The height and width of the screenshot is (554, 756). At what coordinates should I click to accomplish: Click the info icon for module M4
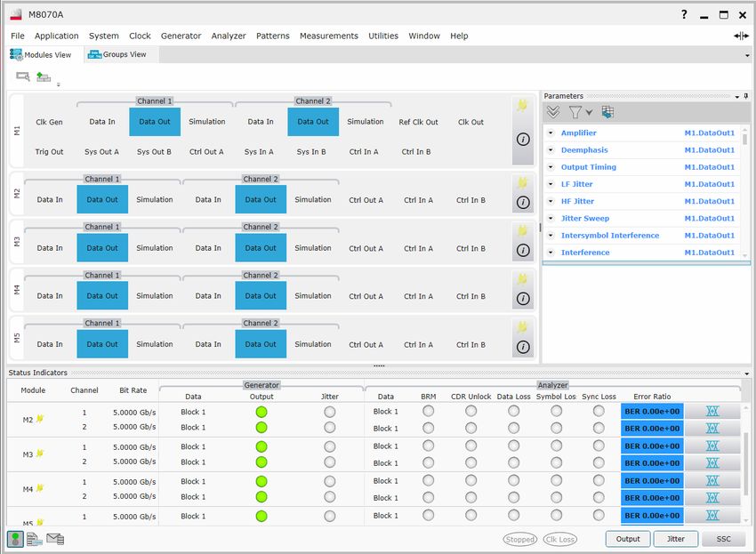click(523, 299)
